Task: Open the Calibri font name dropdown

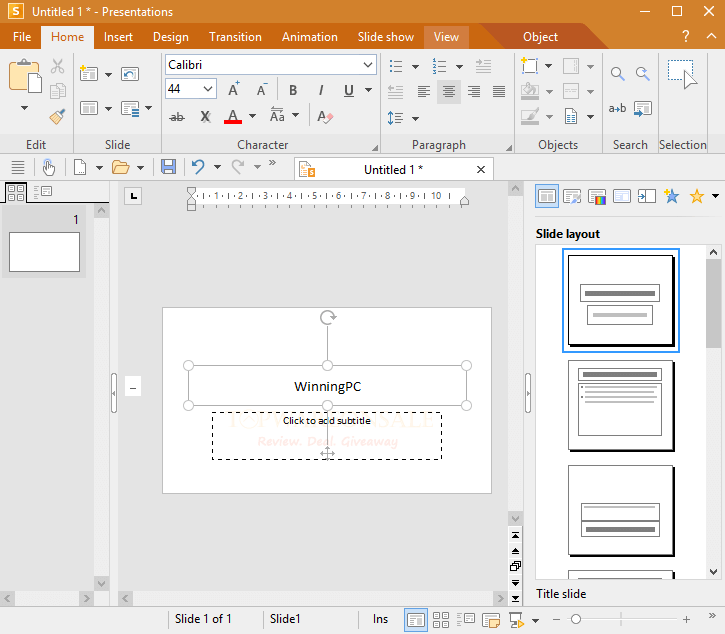Action: pyautogui.click(x=368, y=65)
